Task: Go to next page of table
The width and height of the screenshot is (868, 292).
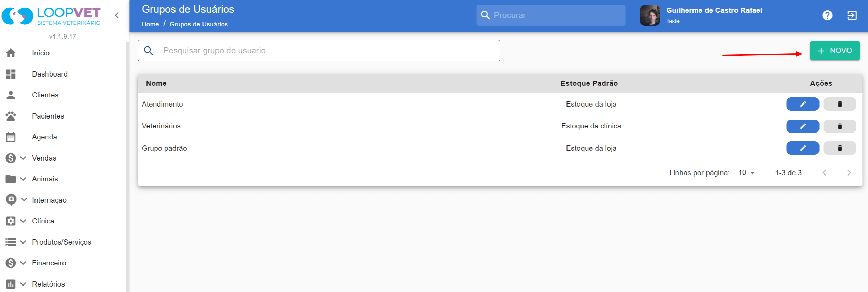Action: tap(849, 173)
